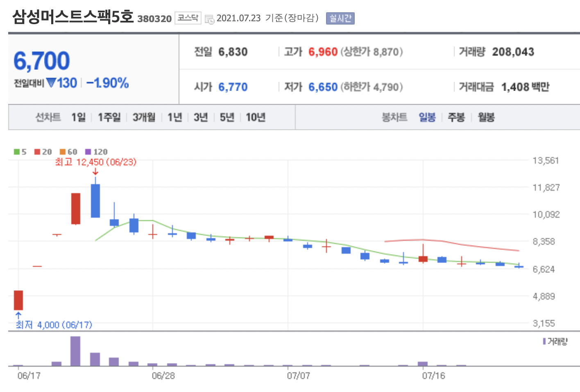Click the calendar icon beside the date
The height and width of the screenshot is (392, 580).
209,19
